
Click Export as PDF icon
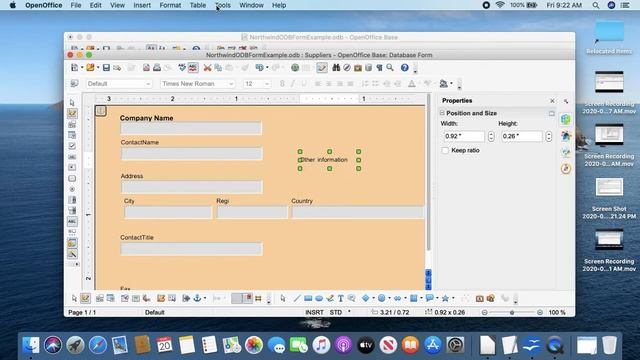(146, 68)
